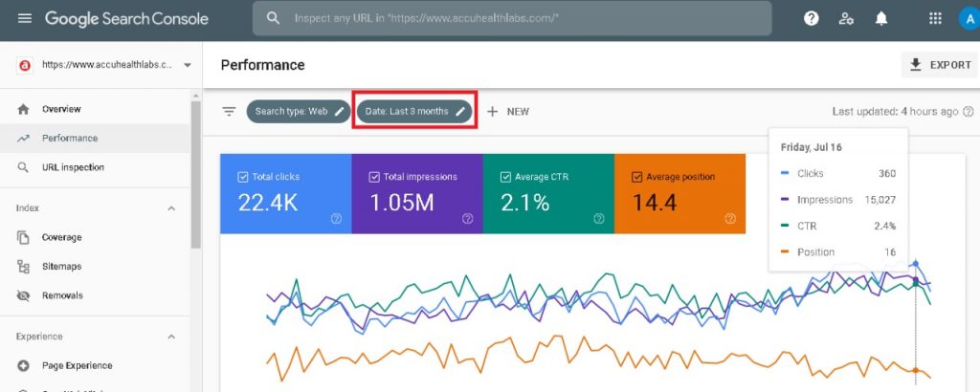Open the Help question mark icon
This screenshot has width=980, height=392.
pyautogui.click(x=812, y=19)
